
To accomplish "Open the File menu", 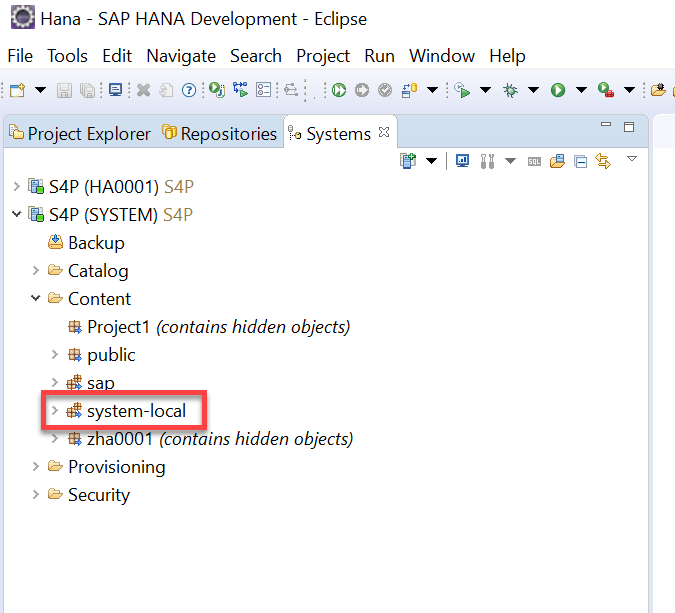I will (x=20, y=56).
